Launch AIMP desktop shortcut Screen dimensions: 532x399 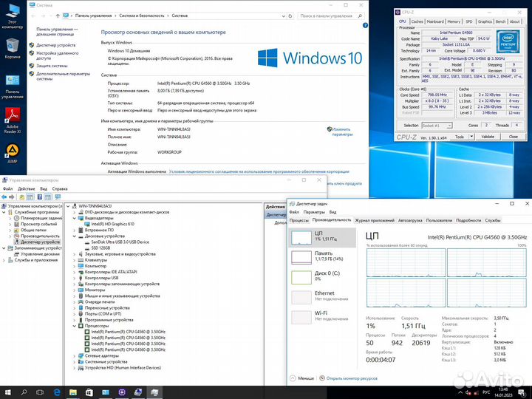click(13, 154)
